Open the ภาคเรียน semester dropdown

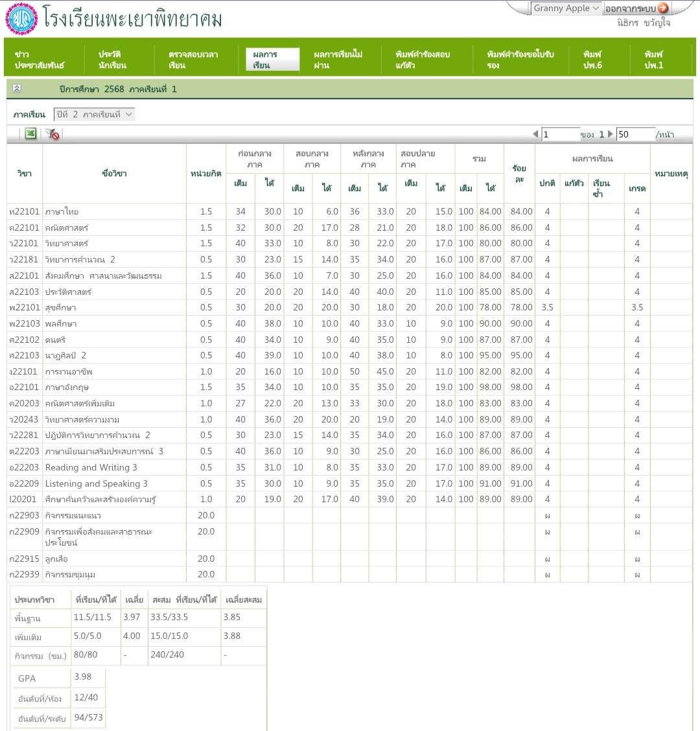coord(94,114)
